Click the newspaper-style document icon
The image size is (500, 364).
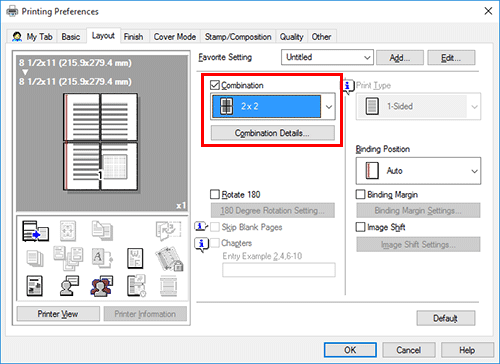tap(34, 286)
